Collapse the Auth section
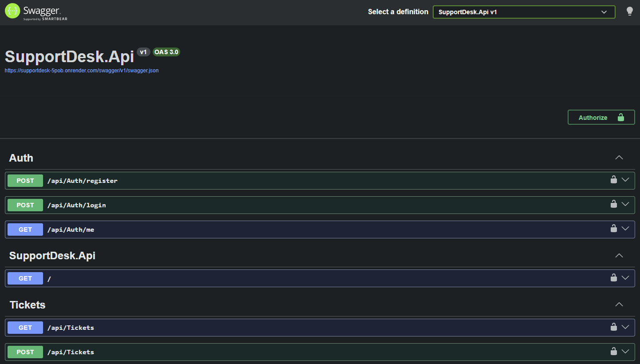 point(619,158)
